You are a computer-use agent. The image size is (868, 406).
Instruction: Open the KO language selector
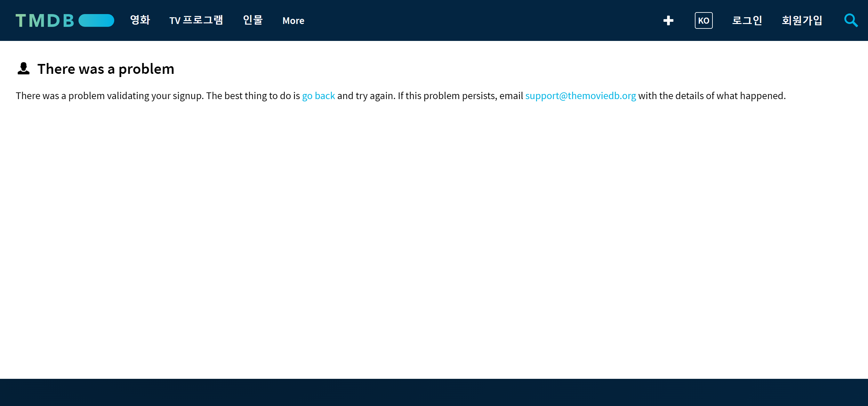(703, 20)
